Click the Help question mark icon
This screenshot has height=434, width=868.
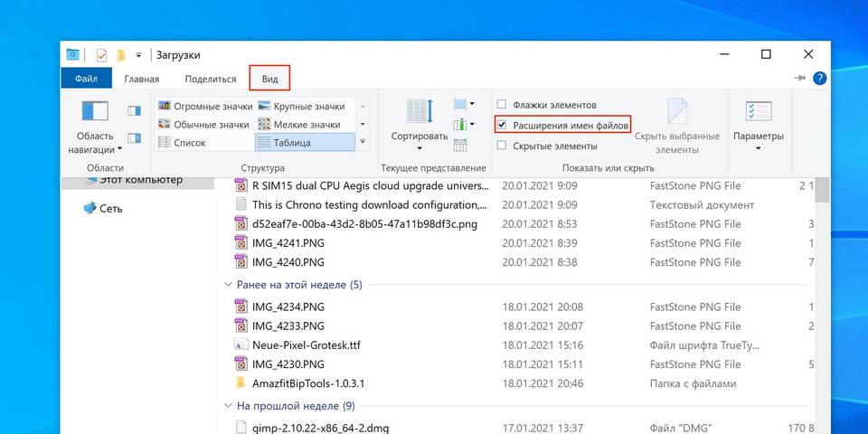(x=819, y=79)
